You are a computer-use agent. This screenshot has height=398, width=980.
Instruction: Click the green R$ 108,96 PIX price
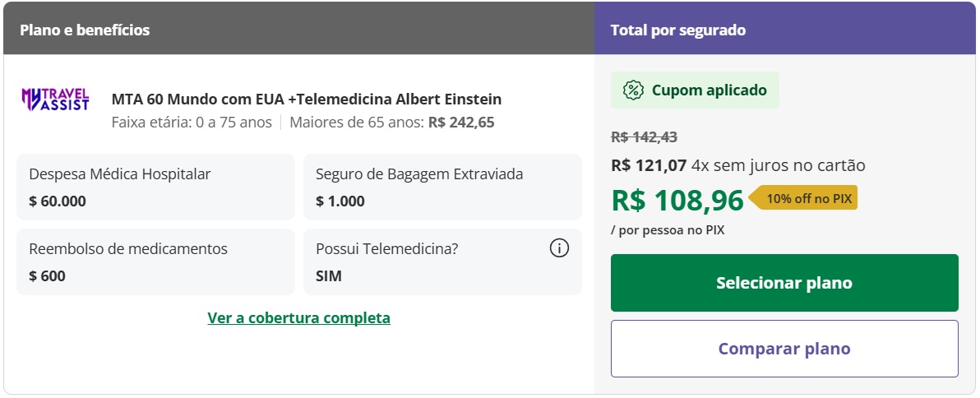pos(677,200)
